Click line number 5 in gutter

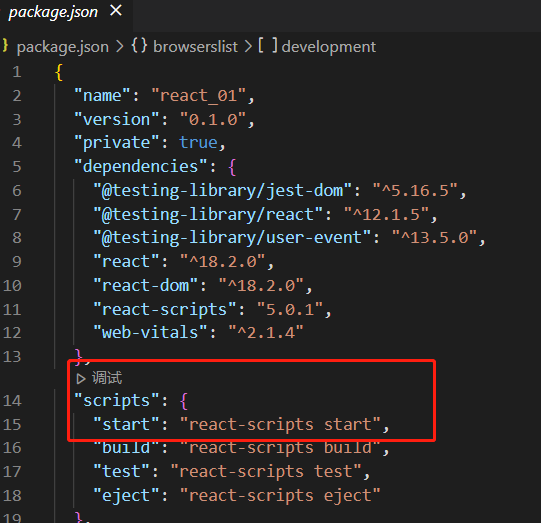click(17, 167)
